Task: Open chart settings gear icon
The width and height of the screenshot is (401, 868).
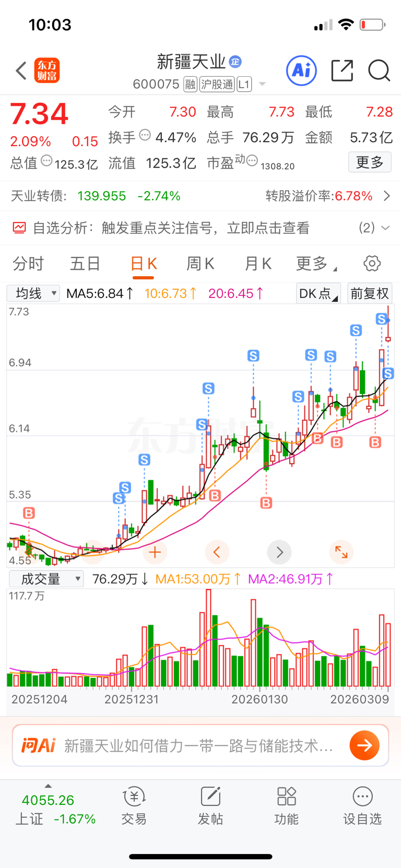Action: pos(372,264)
